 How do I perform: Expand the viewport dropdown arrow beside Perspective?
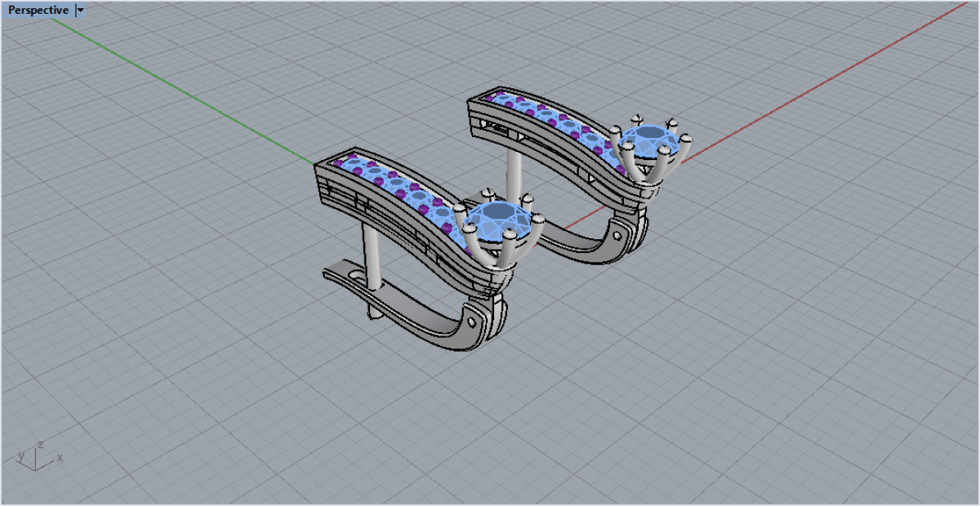(79, 11)
